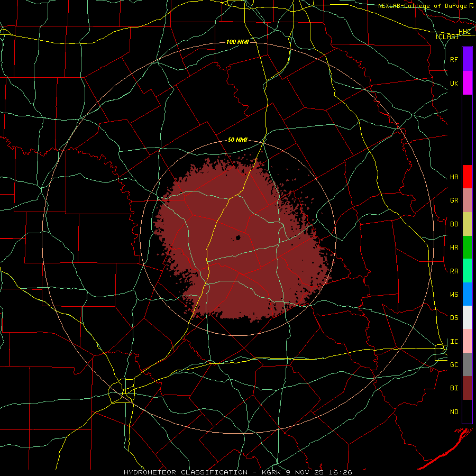The width and height of the screenshot is (476, 476).
Task: Click the RA legend label
Action: click(x=454, y=271)
